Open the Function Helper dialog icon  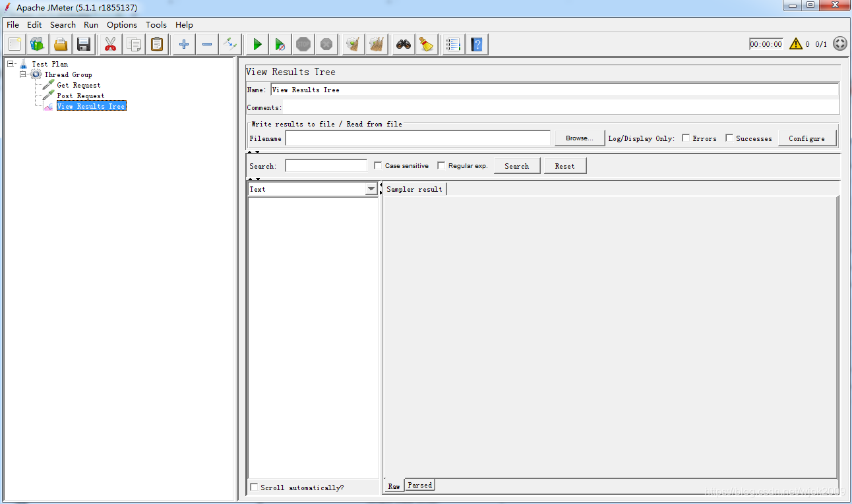click(453, 44)
